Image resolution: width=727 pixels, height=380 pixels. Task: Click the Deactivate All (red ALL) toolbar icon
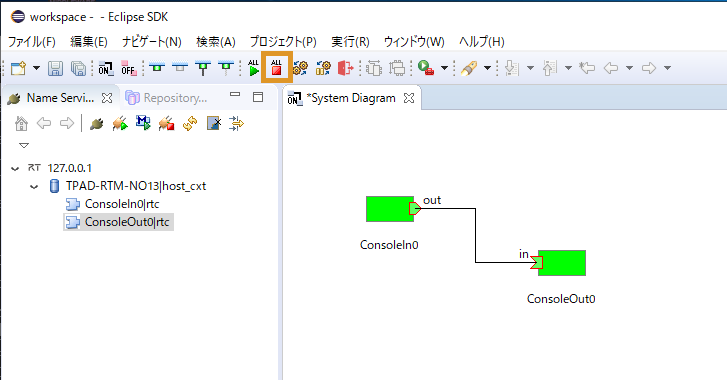(x=277, y=68)
